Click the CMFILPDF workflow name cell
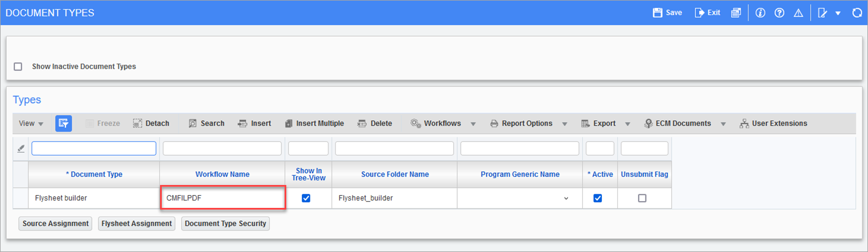Image resolution: width=868 pixels, height=252 pixels. (x=223, y=198)
